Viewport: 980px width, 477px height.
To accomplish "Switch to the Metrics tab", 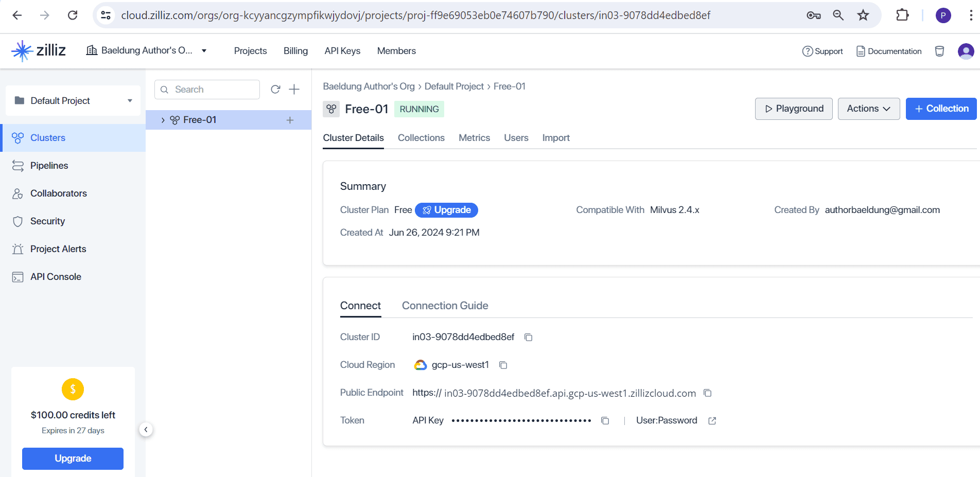I will tap(474, 138).
